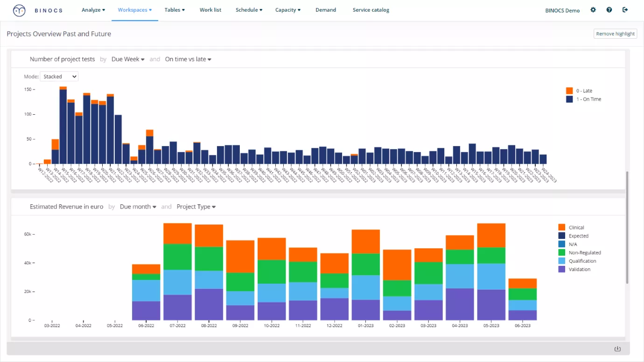This screenshot has height=362, width=644.
Task: Open the settings gear icon
Action: (593, 10)
